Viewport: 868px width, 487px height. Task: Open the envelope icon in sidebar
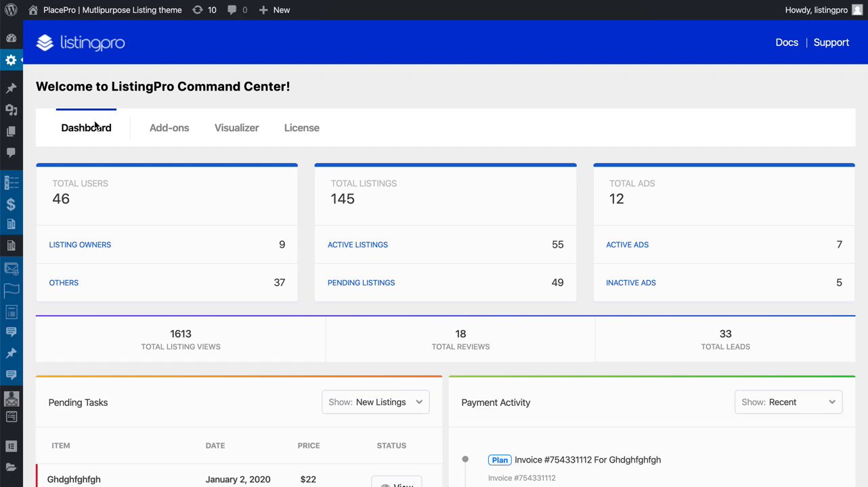click(12, 269)
